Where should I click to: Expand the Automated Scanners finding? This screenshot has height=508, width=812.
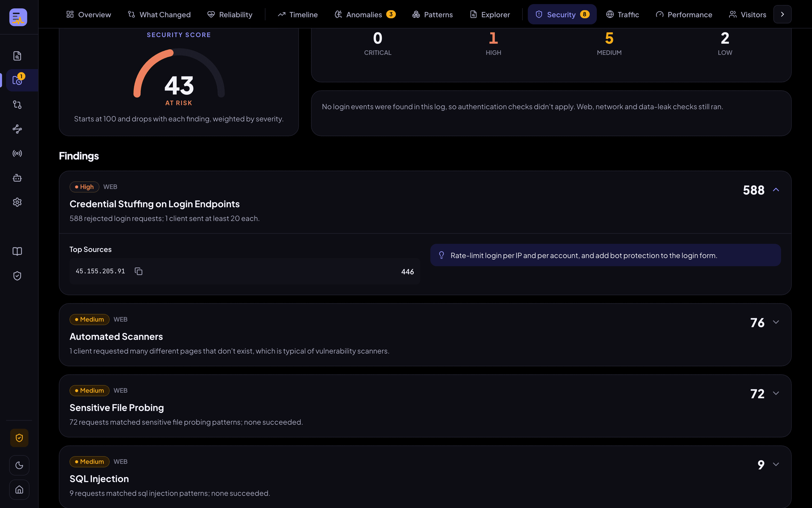click(x=776, y=322)
